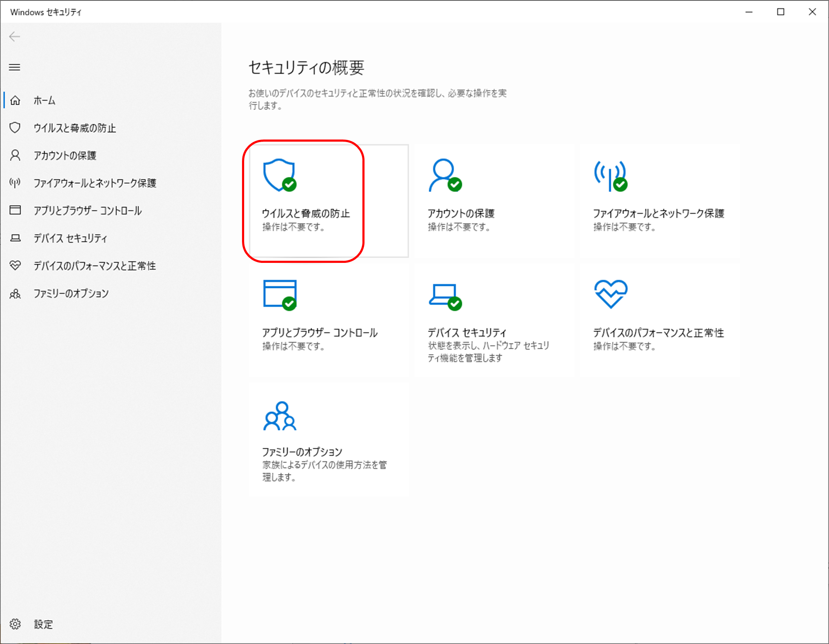Open ファイアウォールとネットワーク保護 in sidebar
Image resolution: width=829 pixels, height=644 pixels.
pos(95,183)
